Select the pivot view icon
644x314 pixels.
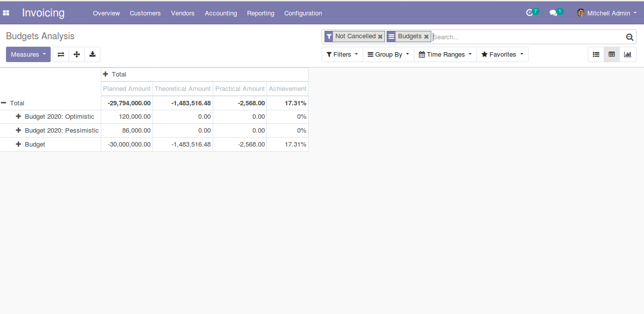click(612, 55)
